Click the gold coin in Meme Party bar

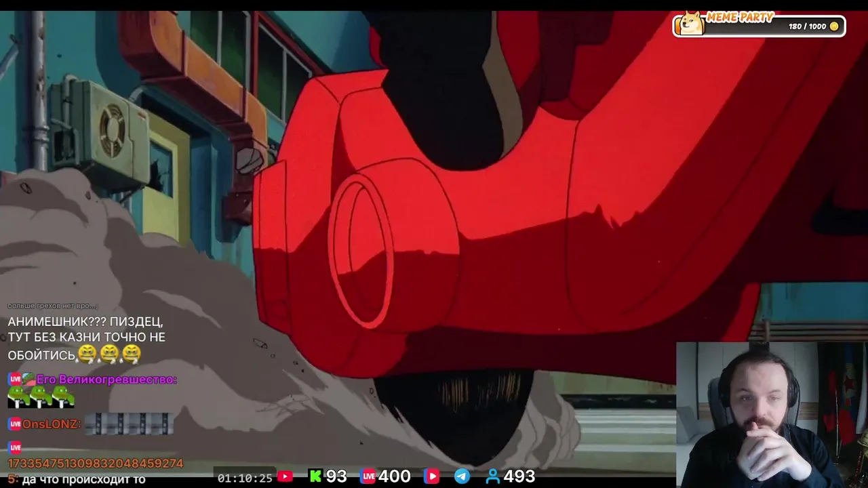tap(834, 26)
